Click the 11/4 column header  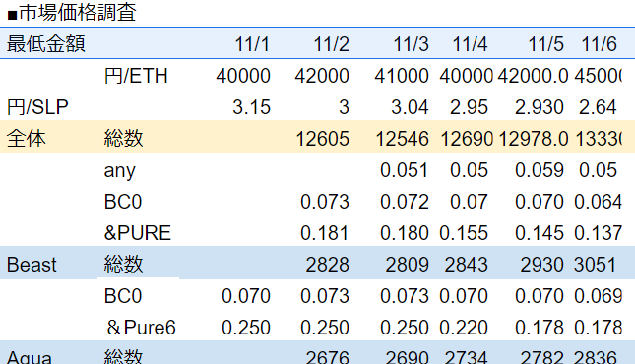470,44
